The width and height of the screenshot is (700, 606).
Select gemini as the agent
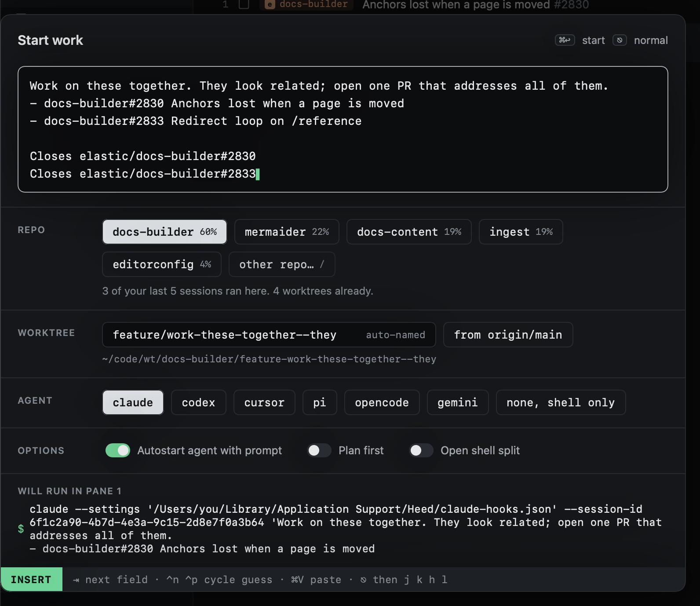pyautogui.click(x=458, y=402)
